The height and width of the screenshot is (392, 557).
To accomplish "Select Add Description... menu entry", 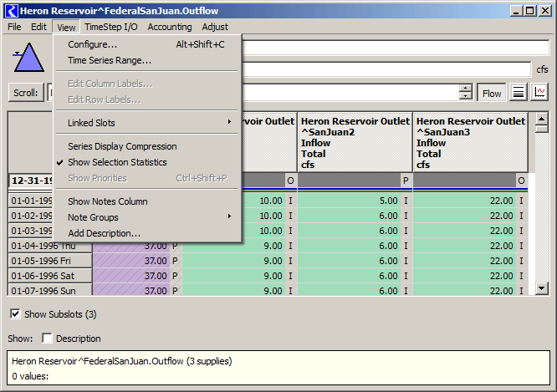I will pos(147,233).
